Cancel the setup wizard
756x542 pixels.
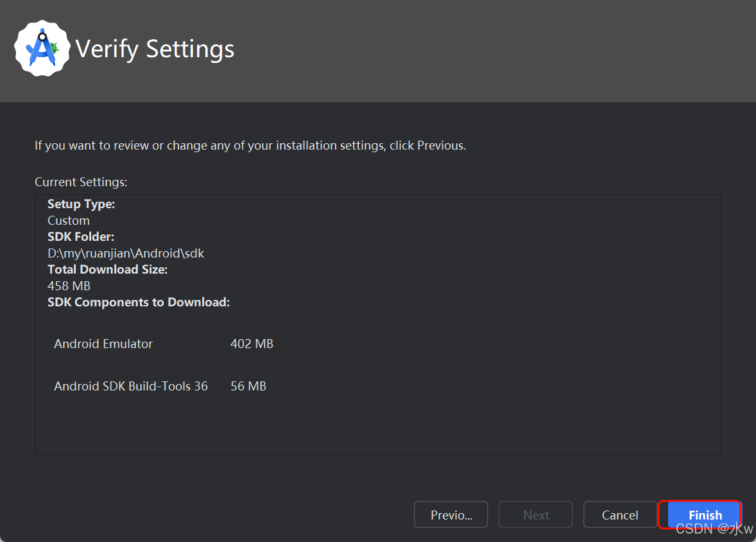coord(619,514)
